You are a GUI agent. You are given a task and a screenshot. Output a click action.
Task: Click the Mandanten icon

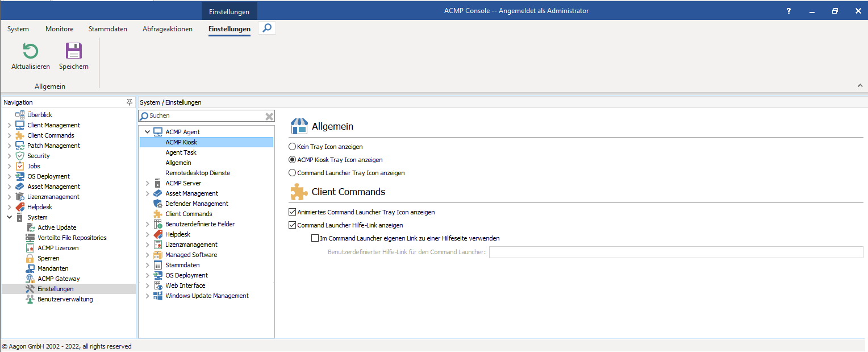[30, 268]
